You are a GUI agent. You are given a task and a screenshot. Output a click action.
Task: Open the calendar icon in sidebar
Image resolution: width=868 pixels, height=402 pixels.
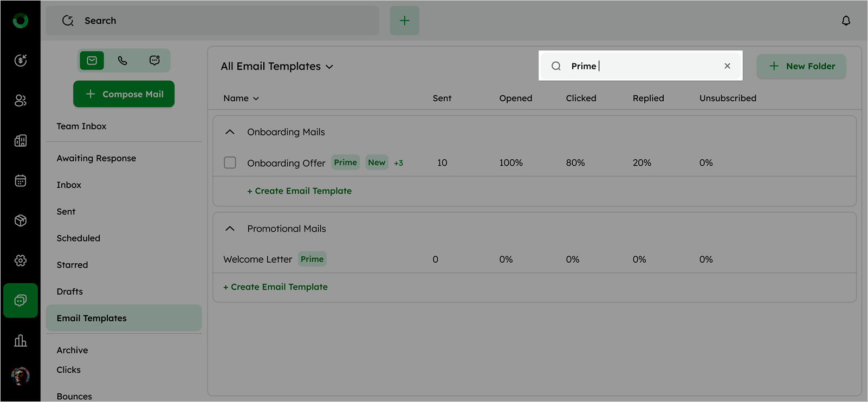click(x=21, y=180)
